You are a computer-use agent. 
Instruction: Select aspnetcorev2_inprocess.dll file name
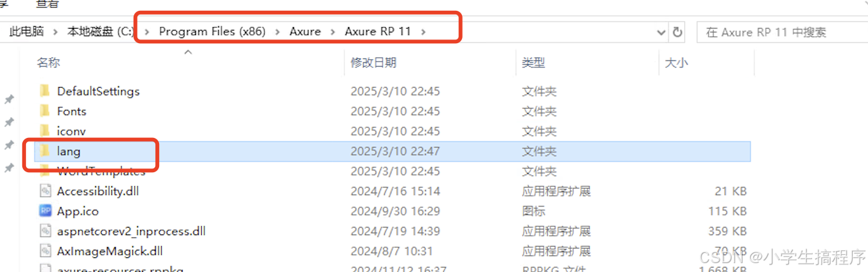click(x=131, y=231)
